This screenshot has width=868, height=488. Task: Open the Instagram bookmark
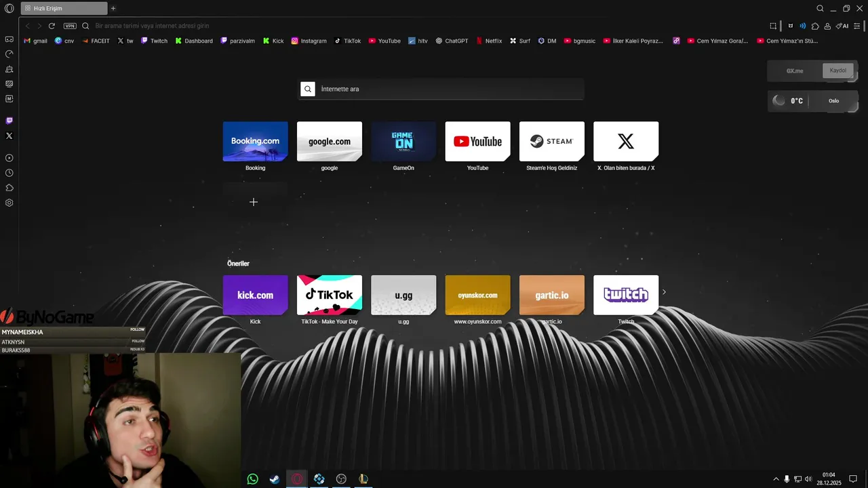309,41
